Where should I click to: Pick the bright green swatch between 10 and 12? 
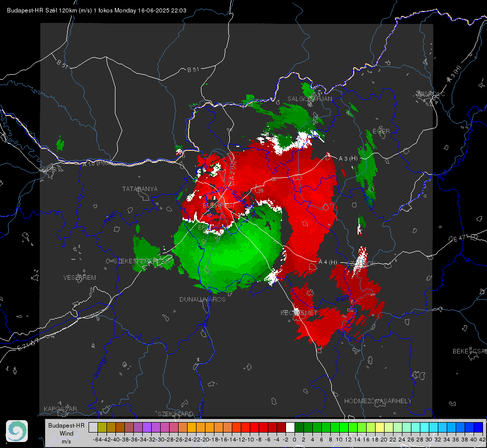(344, 427)
